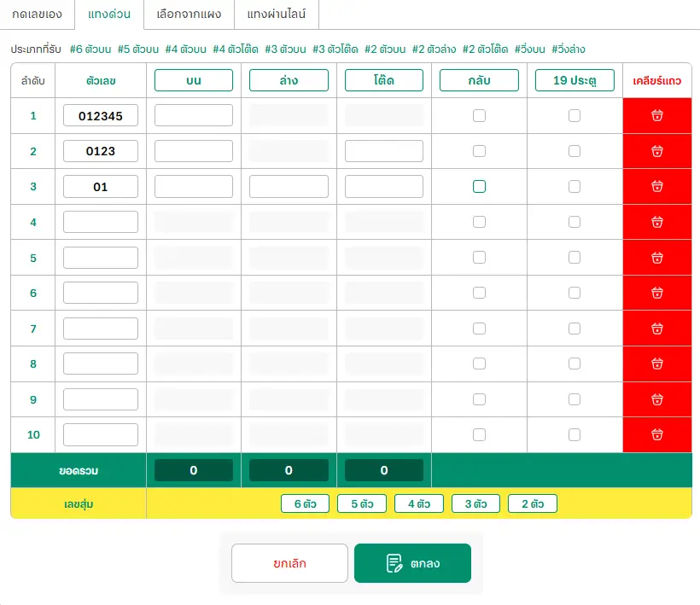Click the clear-row trash icon for row 1
The width and height of the screenshot is (700, 605).
pyautogui.click(x=656, y=115)
